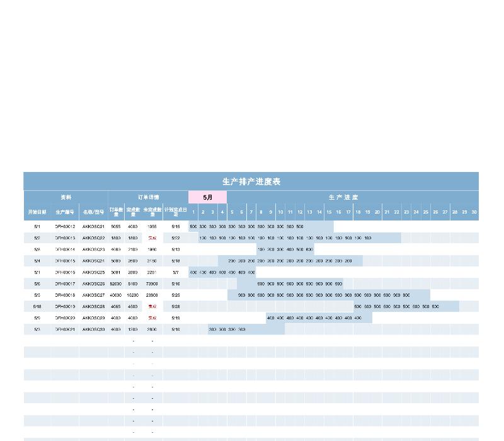
Task: Click the title cell 生产排产进度表
Action: tap(251, 181)
